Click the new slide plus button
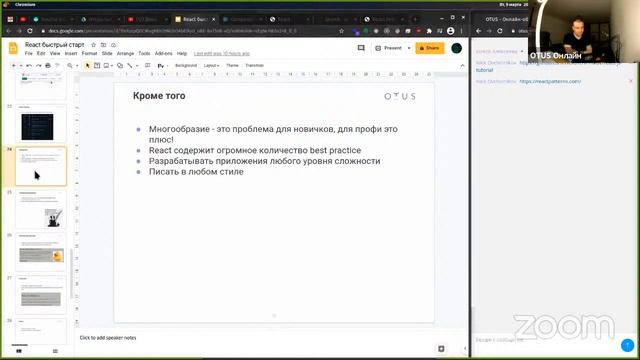The image size is (640, 360). click(x=13, y=65)
